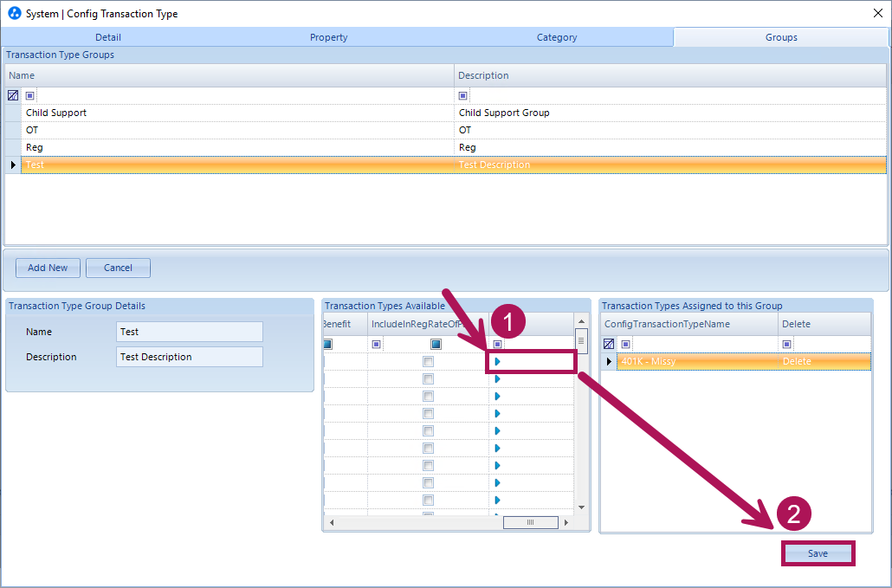Click the eighth row's blue assign arrow
892x588 pixels.
pos(498,483)
